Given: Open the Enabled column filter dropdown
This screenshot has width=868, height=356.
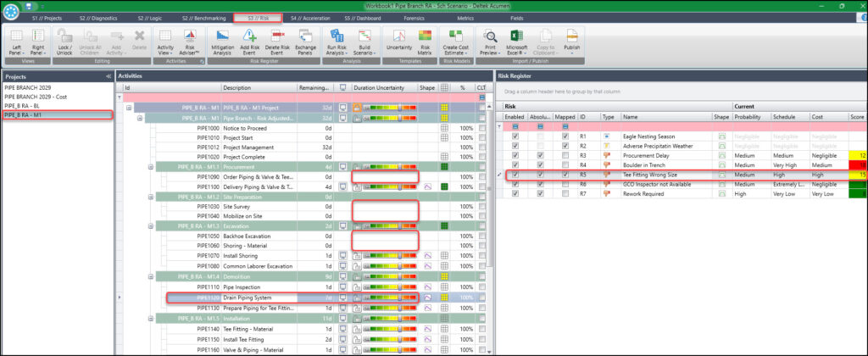Looking at the screenshot, I should click(x=515, y=126).
